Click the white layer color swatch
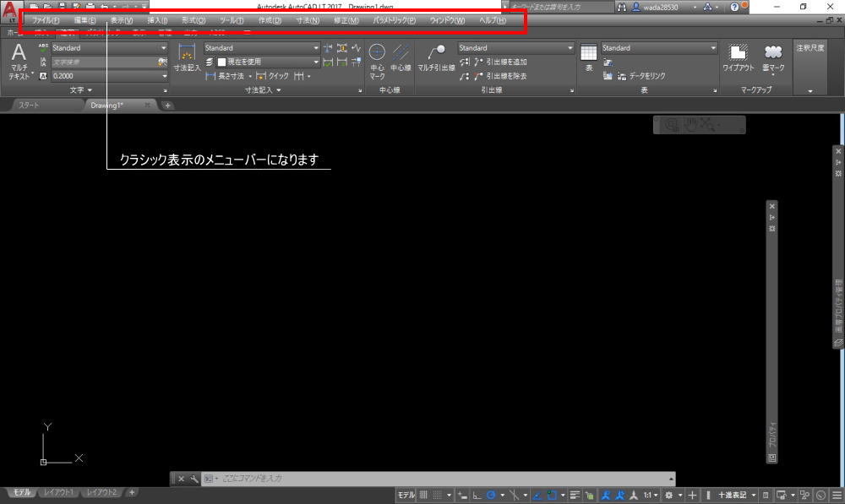845x504 pixels. click(x=221, y=62)
